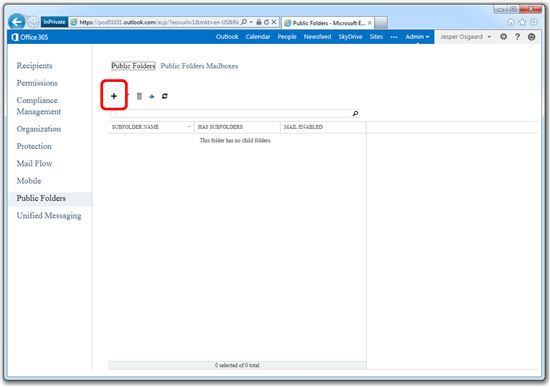Click the address bar lock icon
Image resolution: width=550 pixels, height=387 pixels.
coord(259,22)
